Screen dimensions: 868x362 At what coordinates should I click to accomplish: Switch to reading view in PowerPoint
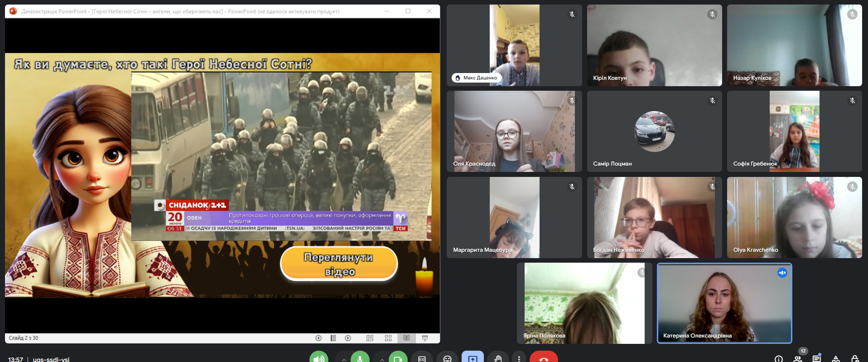point(406,338)
